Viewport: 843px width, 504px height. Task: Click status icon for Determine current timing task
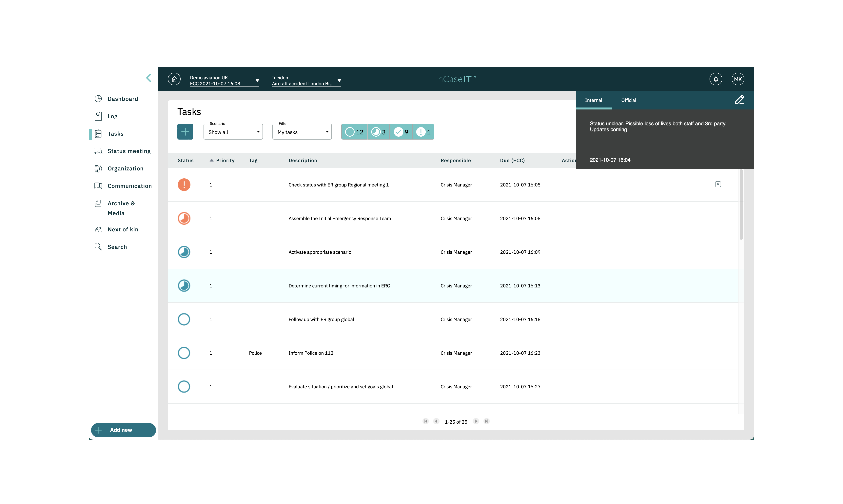(x=184, y=286)
